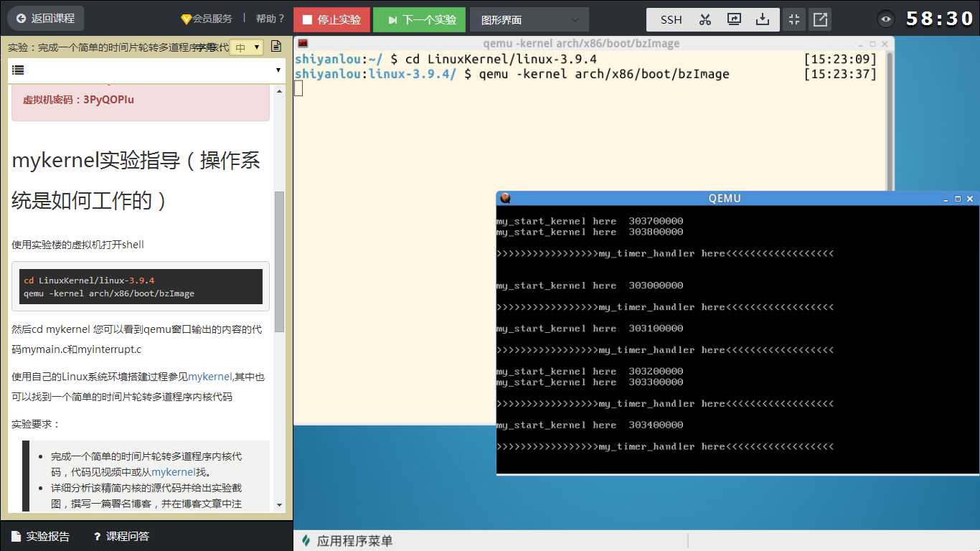Click the mykernel link in setup paragraph
This screenshot has width=980, height=551.
[x=210, y=376]
